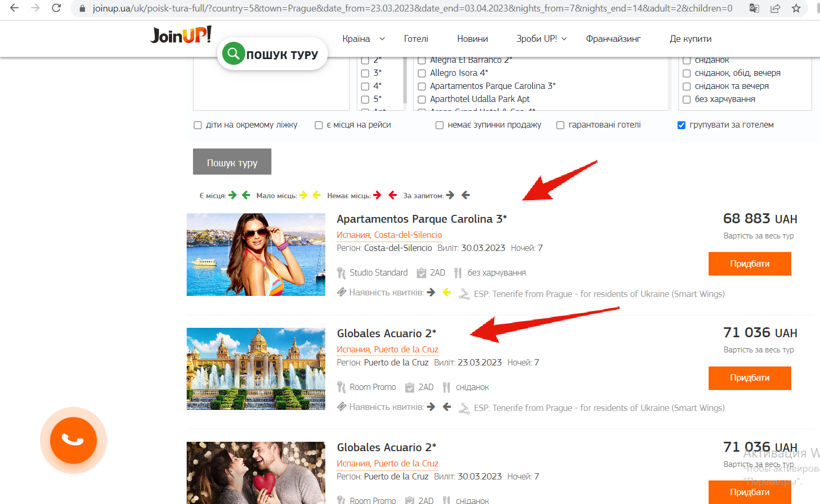
Task: Click Придбати for the 68 883 UAH tour
Action: (749, 264)
